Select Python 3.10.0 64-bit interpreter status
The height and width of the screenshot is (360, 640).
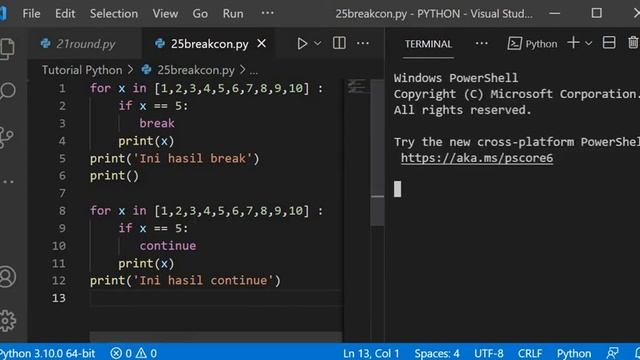point(47,353)
